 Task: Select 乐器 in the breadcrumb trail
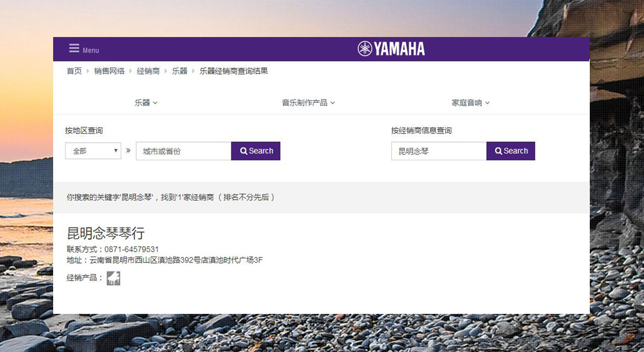180,71
